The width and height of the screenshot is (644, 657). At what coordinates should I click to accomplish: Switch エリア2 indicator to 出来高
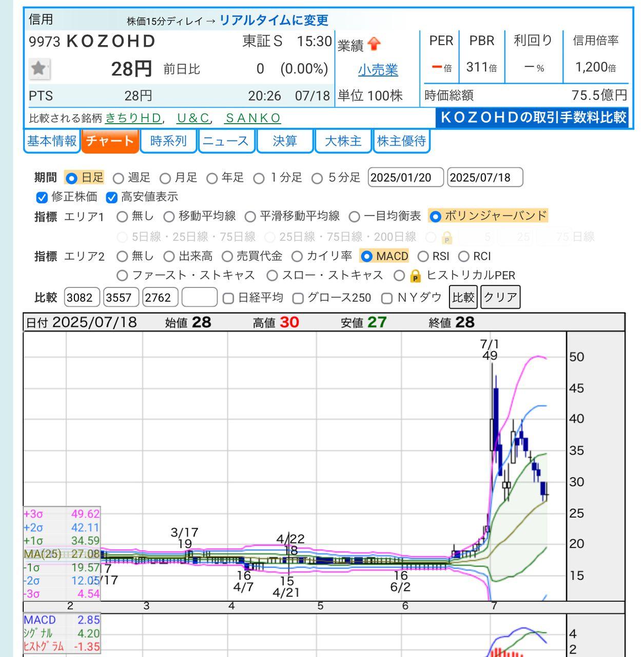(x=168, y=256)
